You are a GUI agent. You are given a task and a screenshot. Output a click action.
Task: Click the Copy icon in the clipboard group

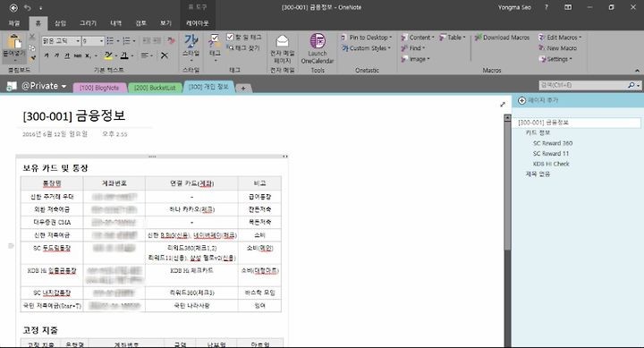32,47
